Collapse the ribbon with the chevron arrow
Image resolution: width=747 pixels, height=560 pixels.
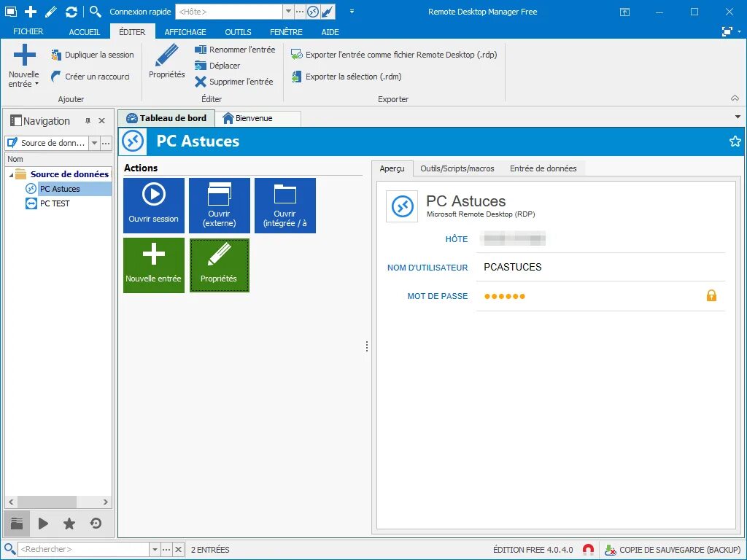(x=735, y=98)
